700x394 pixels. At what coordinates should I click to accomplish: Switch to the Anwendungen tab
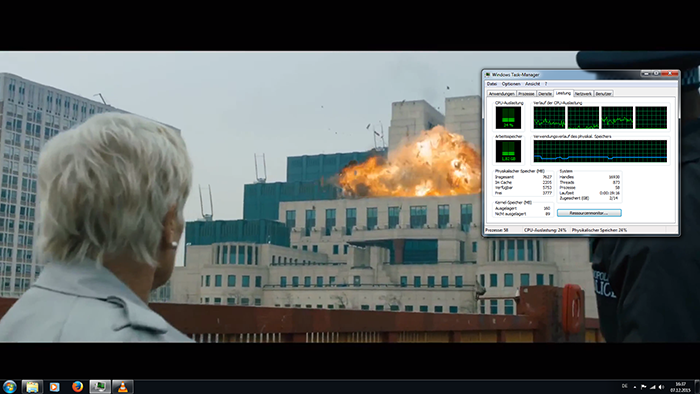click(501, 94)
